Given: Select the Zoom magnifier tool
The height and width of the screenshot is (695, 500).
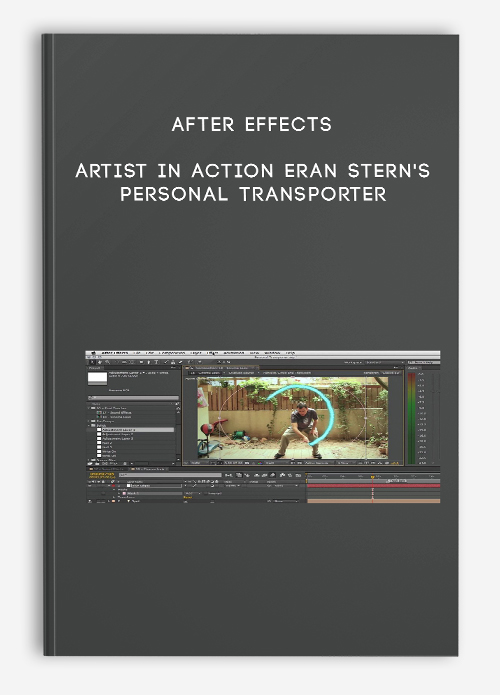Looking at the screenshot, I should (108, 362).
